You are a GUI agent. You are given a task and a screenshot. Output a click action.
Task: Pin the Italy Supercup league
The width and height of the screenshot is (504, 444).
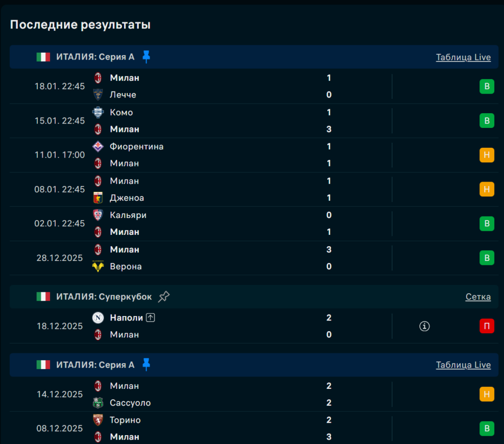pos(164,296)
